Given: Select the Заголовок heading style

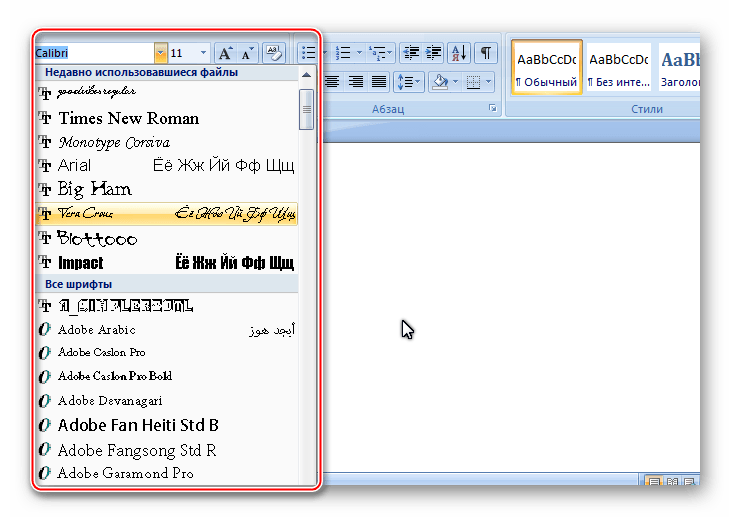Looking at the screenshot, I should [678, 68].
